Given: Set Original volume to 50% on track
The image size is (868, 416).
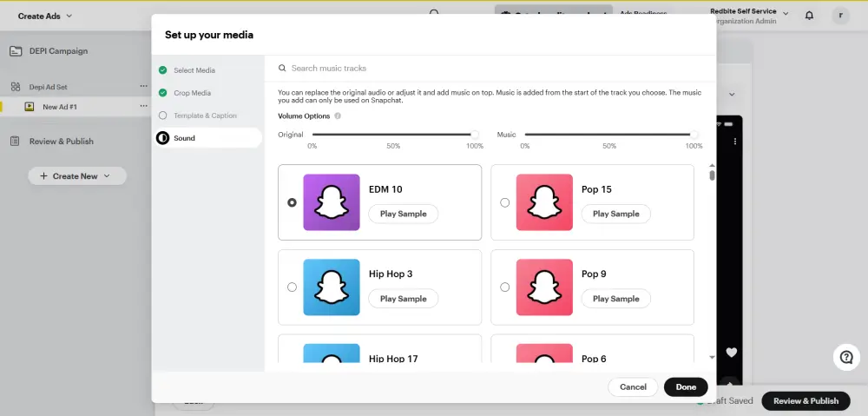Looking at the screenshot, I should 393,135.
